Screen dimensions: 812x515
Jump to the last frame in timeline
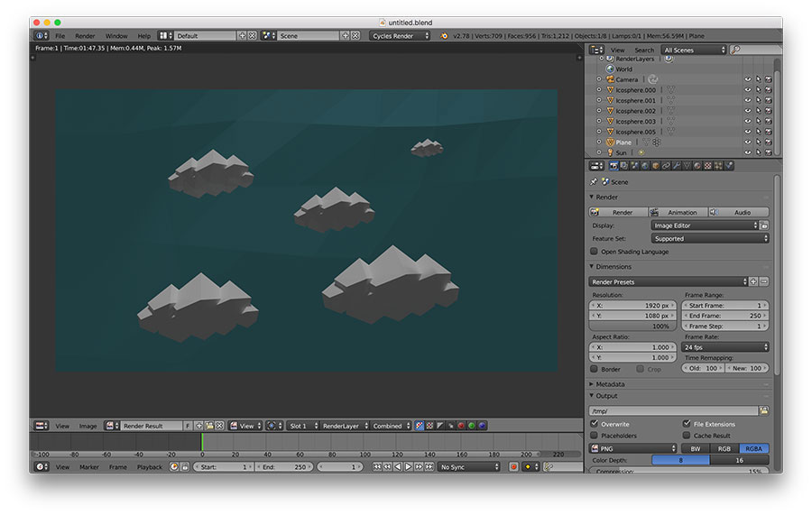tap(429, 466)
